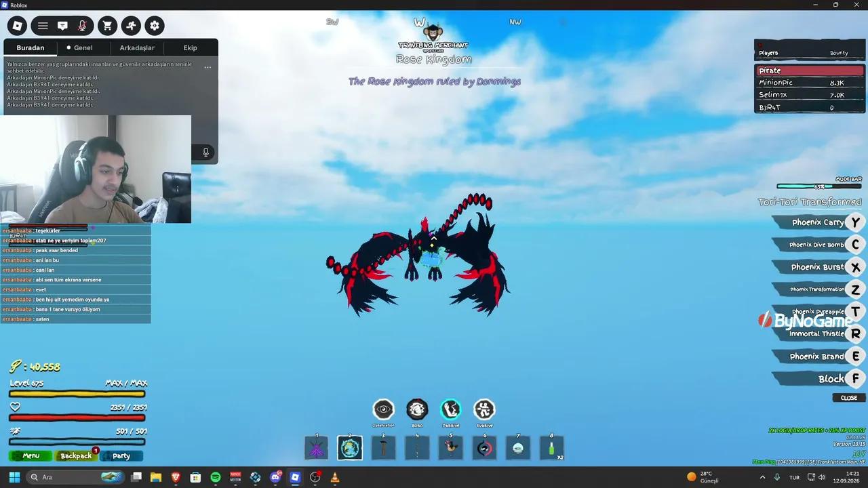868x488 pixels.
Task: Open the Backpack button
Action: pyautogui.click(x=76, y=456)
